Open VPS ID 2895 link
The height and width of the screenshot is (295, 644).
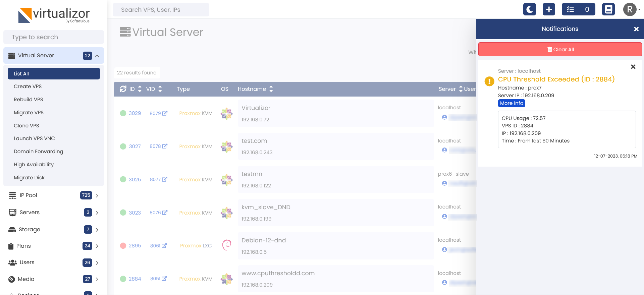(135, 246)
